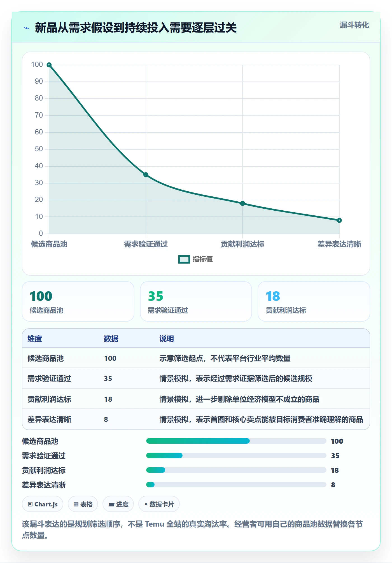Toggle the 指标值 legend swatch
The image size is (392, 563).
[184, 259]
